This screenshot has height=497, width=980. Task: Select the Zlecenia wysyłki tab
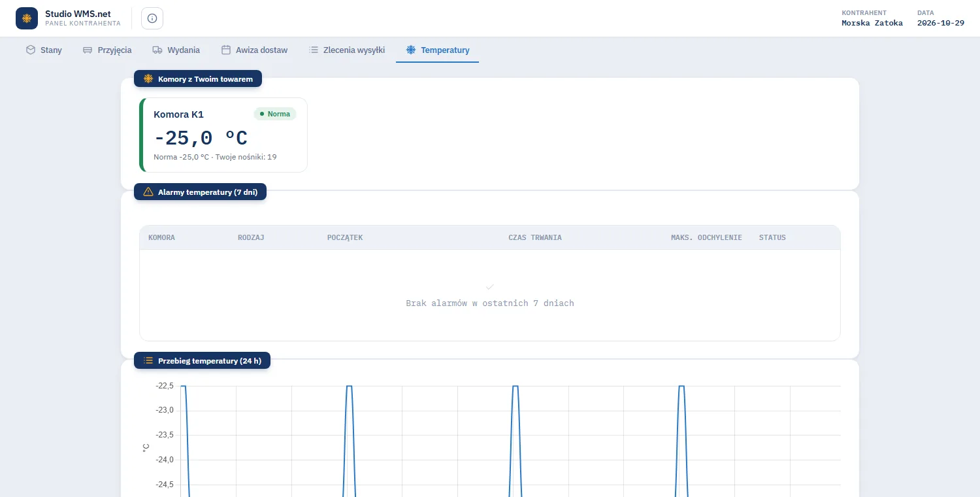tap(347, 50)
